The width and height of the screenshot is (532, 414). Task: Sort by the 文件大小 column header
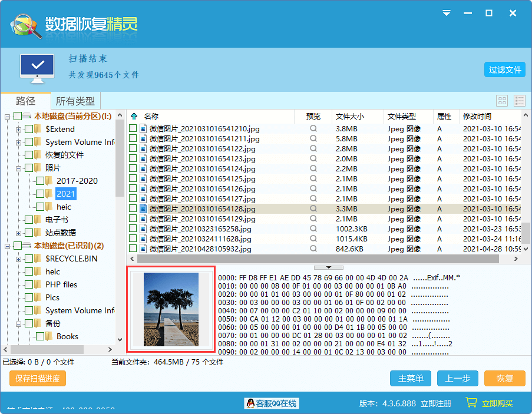350,116
